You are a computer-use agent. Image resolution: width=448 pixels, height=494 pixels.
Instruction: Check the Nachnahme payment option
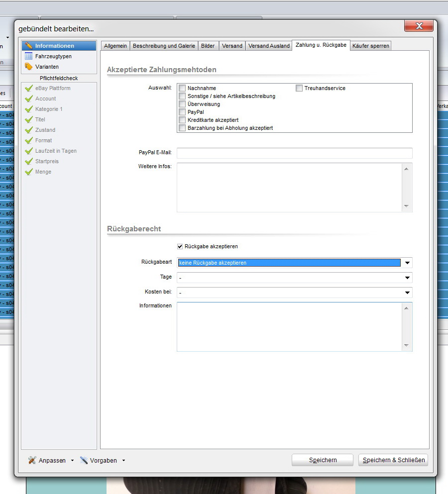pyautogui.click(x=182, y=88)
